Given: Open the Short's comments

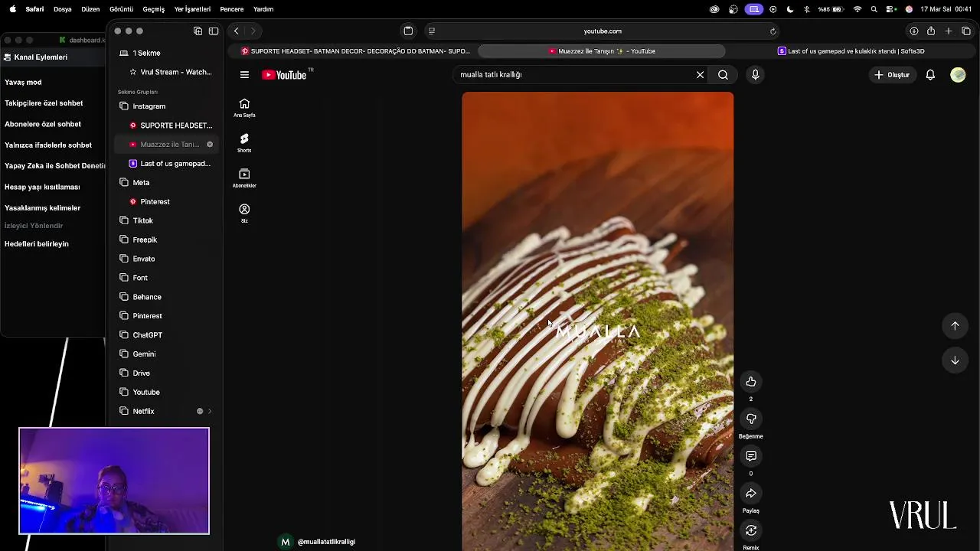Looking at the screenshot, I should pyautogui.click(x=751, y=456).
